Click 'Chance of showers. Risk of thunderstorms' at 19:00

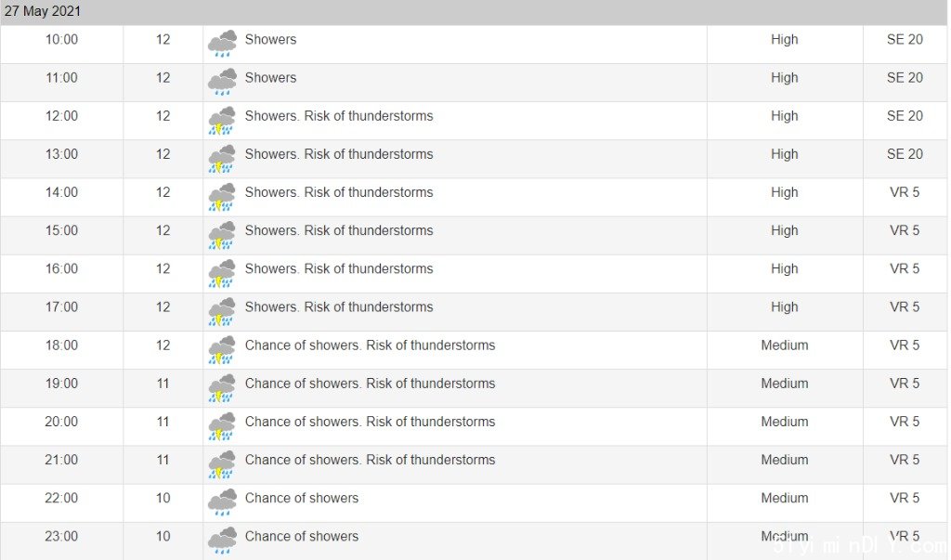point(370,384)
